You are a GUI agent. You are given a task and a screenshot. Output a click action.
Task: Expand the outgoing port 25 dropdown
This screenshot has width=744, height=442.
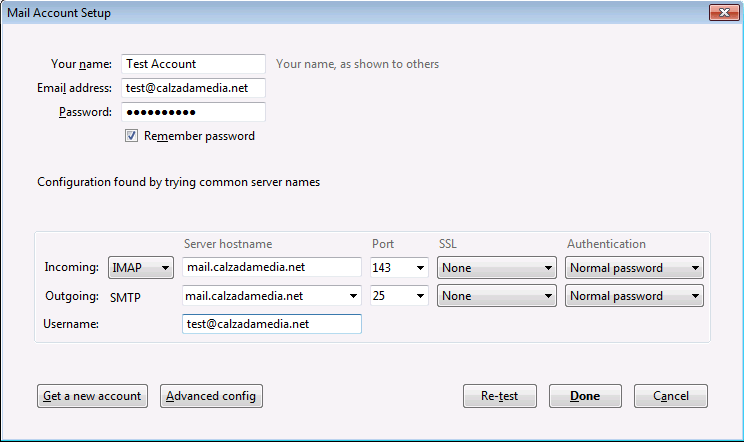[x=399, y=296]
